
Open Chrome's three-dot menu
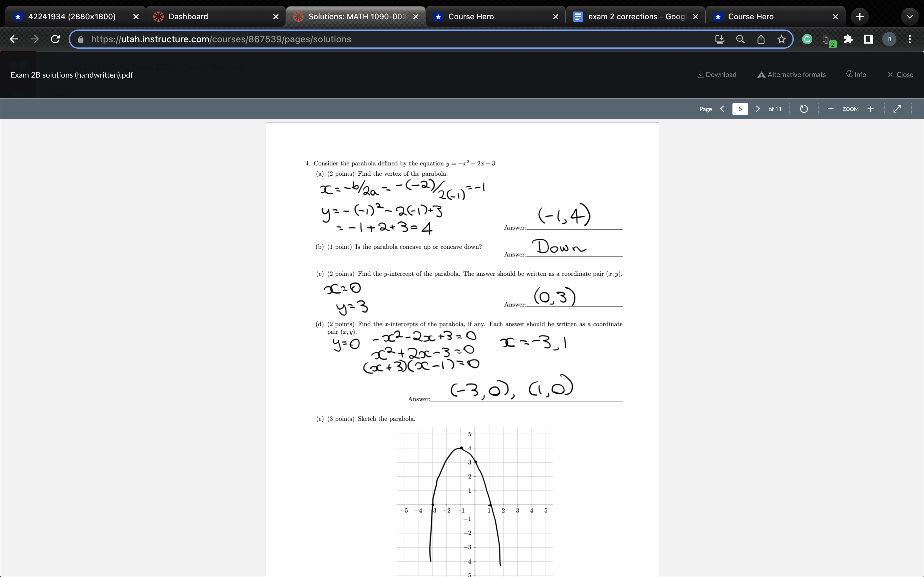point(910,39)
